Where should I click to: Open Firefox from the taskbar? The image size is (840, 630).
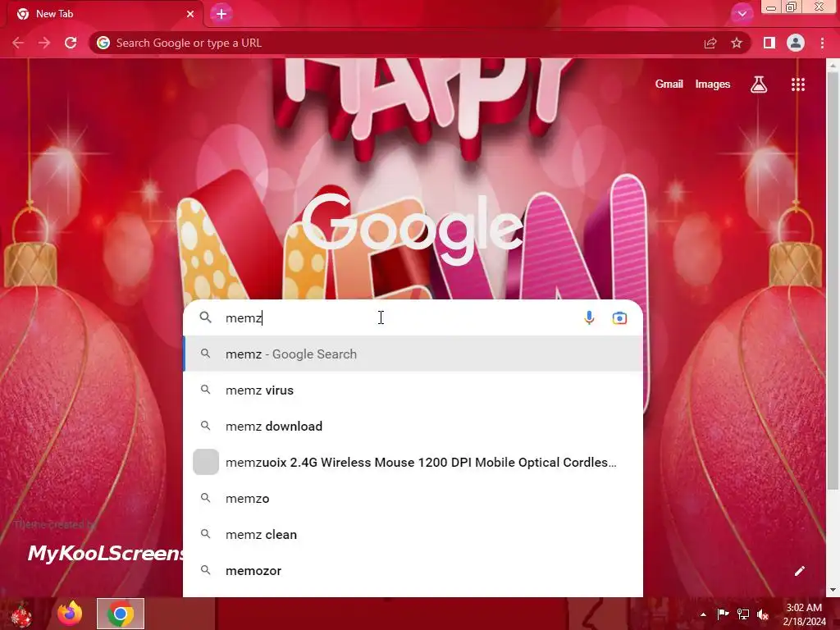70,614
